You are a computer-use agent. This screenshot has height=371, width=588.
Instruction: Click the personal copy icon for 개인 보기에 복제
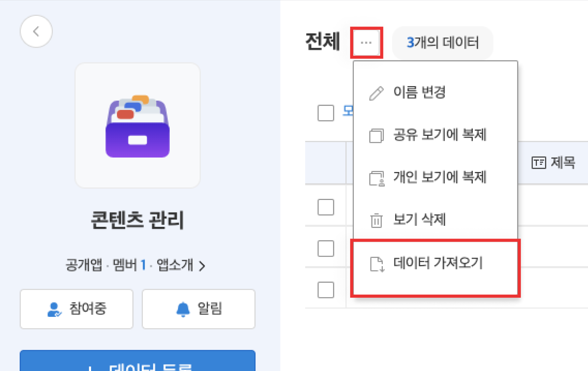(377, 178)
